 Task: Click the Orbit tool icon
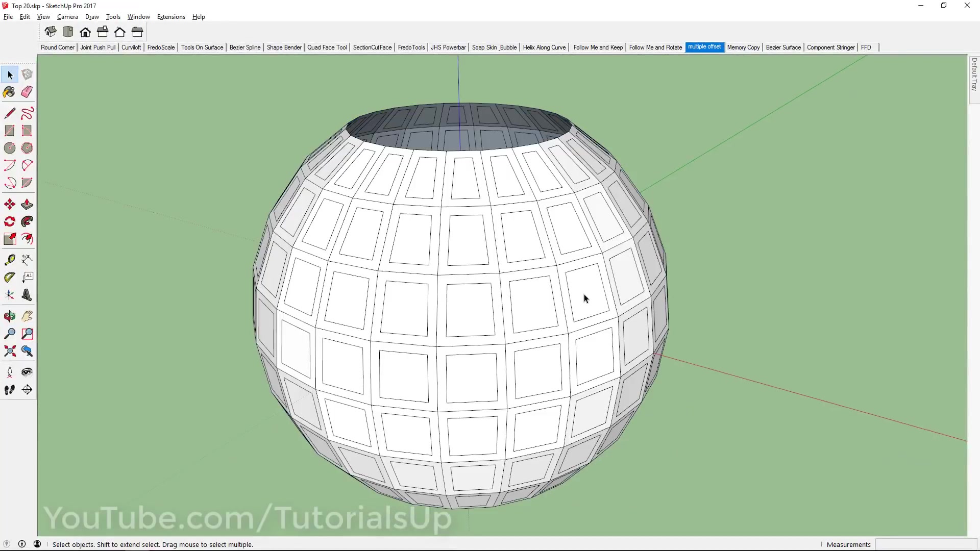click(9, 316)
